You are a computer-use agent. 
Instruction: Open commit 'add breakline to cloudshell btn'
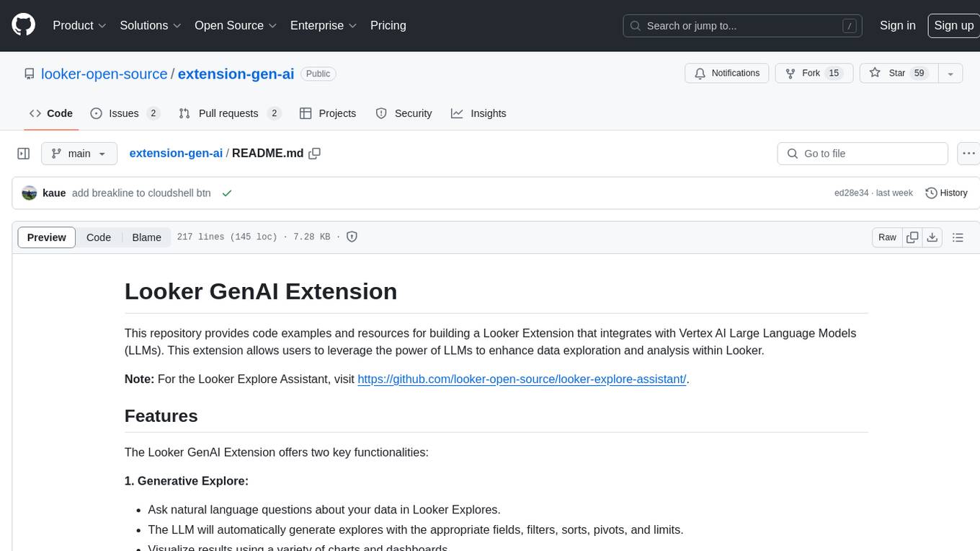pyautogui.click(x=141, y=193)
